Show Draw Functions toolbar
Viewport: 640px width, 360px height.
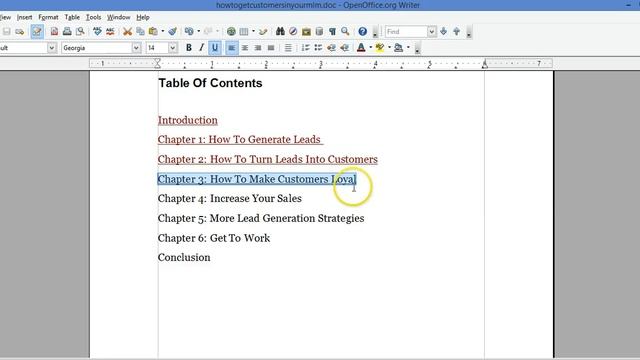pyautogui.click(x=263, y=31)
